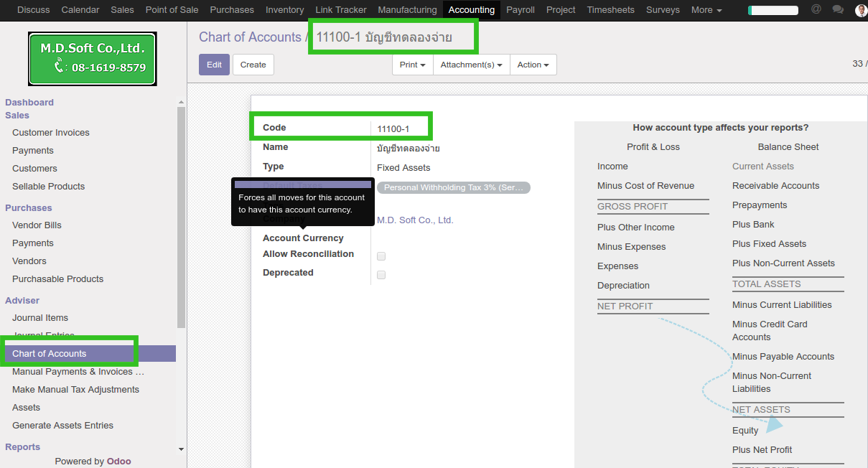Image resolution: width=868 pixels, height=468 pixels.
Task: Click the user avatar in top bar
Action: point(860,10)
